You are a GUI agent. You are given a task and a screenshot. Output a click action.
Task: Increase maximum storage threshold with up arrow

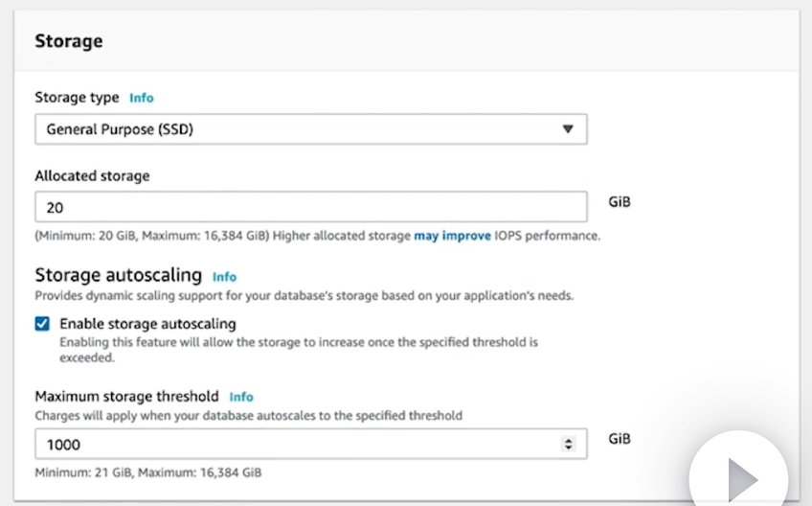pyautogui.click(x=569, y=441)
